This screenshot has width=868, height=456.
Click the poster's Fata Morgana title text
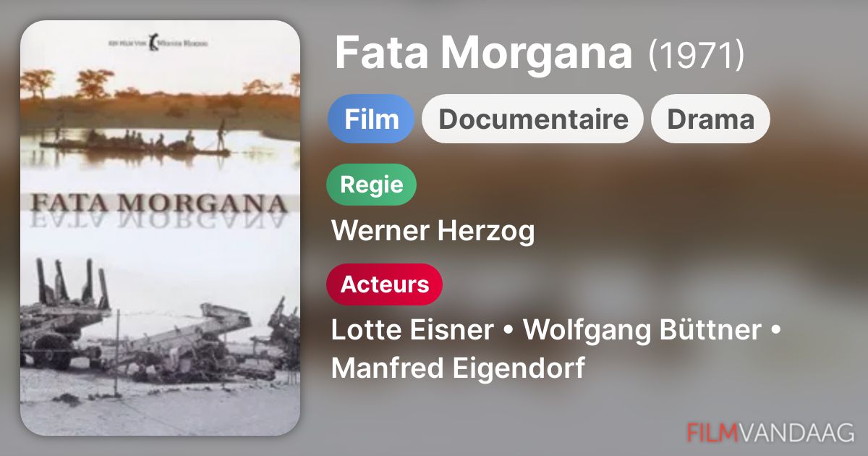click(159, 202)
